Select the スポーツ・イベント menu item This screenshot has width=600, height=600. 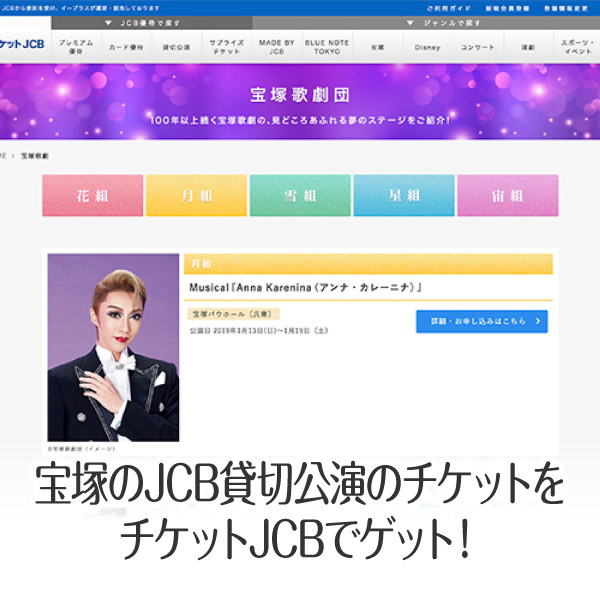[x=577, y=47]
